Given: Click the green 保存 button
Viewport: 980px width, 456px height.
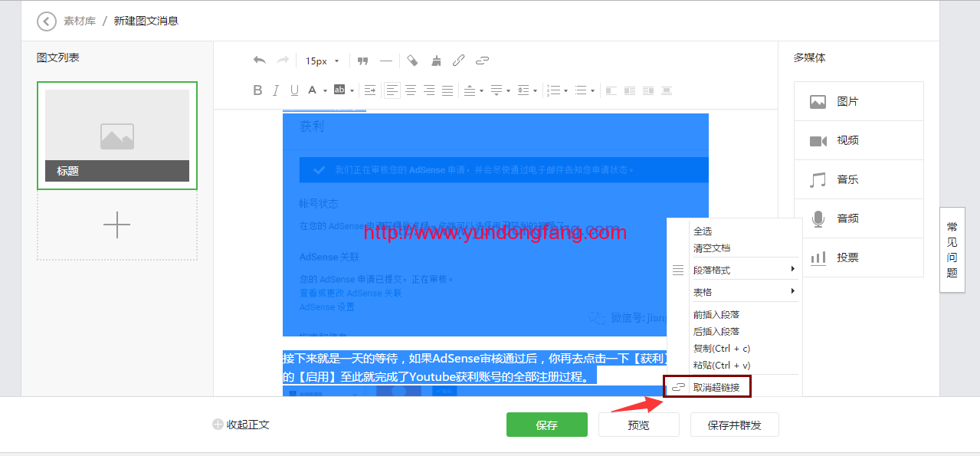Looking at the screenshot, I should point(547,425).
